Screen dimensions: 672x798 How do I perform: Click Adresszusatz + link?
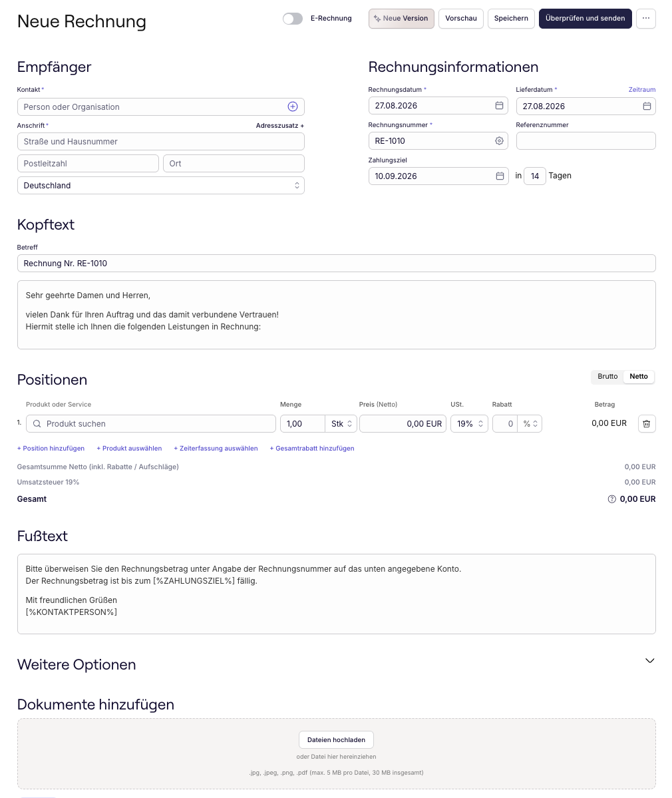point(280,125)
